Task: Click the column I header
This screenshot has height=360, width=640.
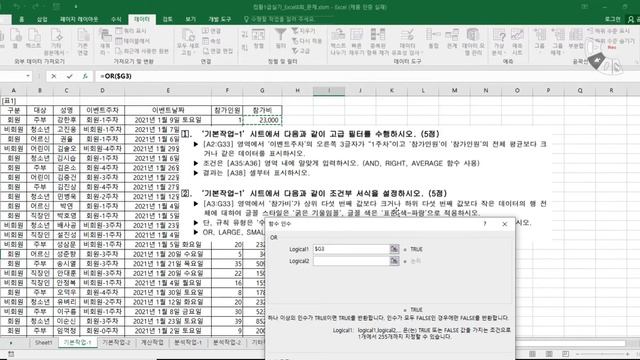Action: point(329,91)
